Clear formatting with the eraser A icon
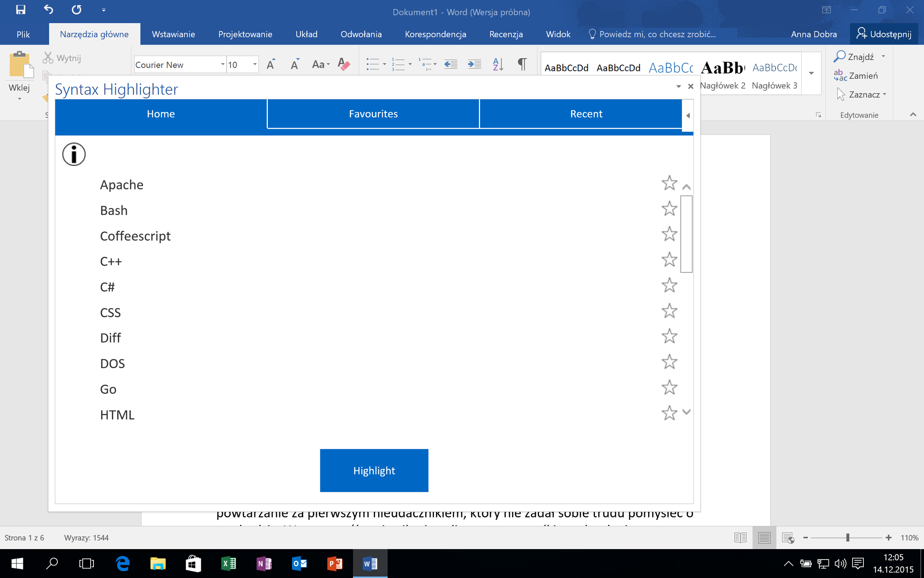Viewport: 924px width, 578px height. (344, 64)
